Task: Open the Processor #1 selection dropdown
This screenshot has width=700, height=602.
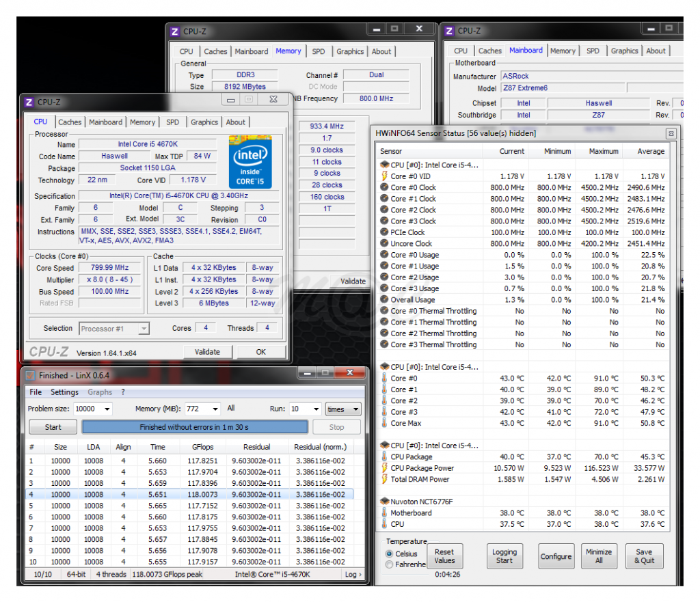Action: click(x=143, y=329)
